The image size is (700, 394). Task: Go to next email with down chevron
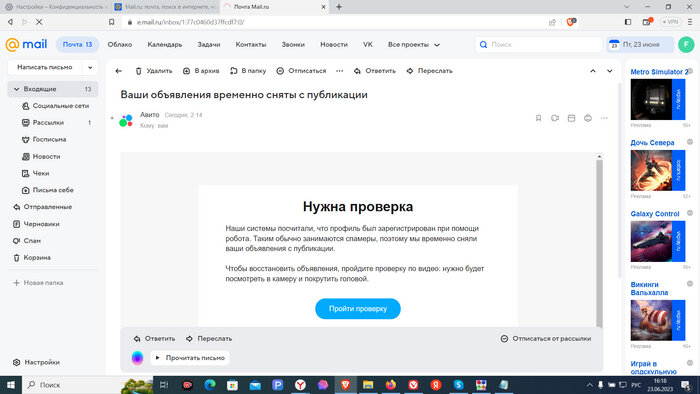click(x=609, y=71)
